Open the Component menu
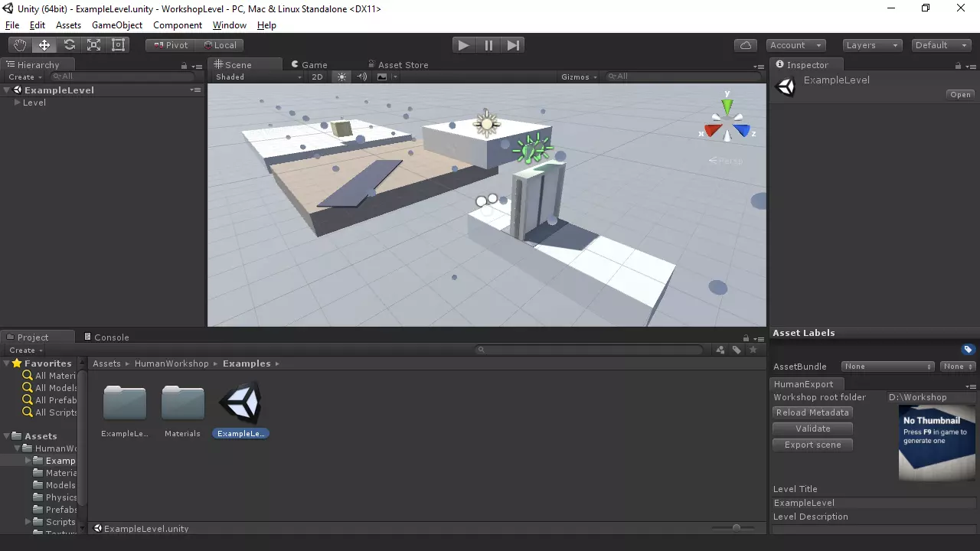 [x=178, y=25]
